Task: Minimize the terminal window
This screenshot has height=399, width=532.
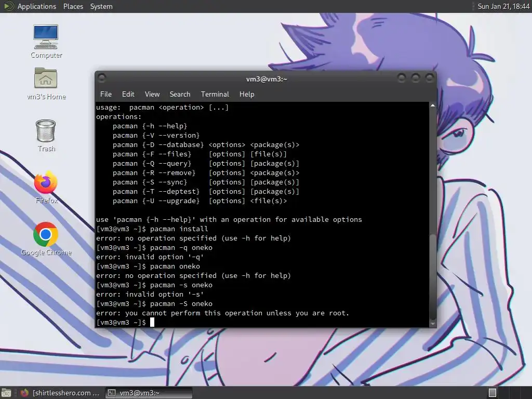Action: tap(402, 78)
